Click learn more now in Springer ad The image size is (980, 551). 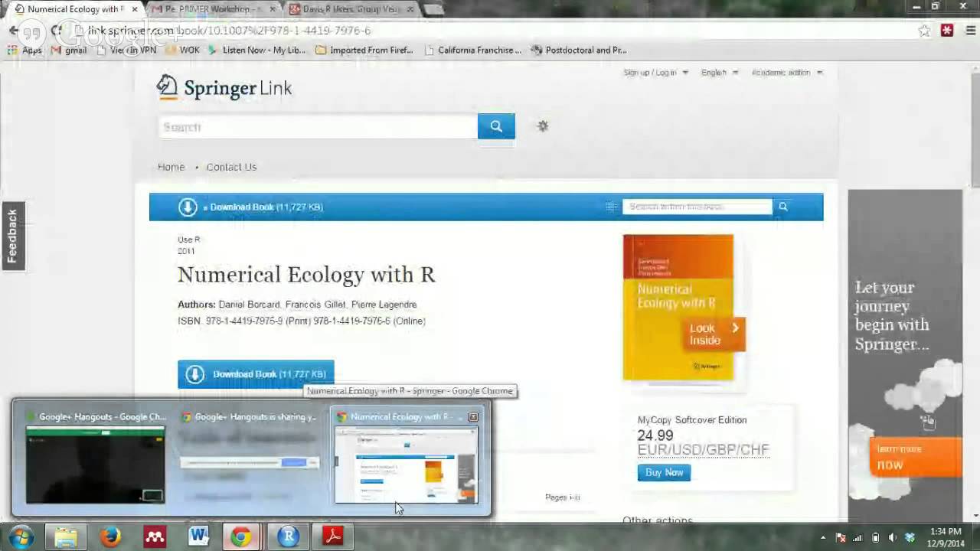coord(915,457)
